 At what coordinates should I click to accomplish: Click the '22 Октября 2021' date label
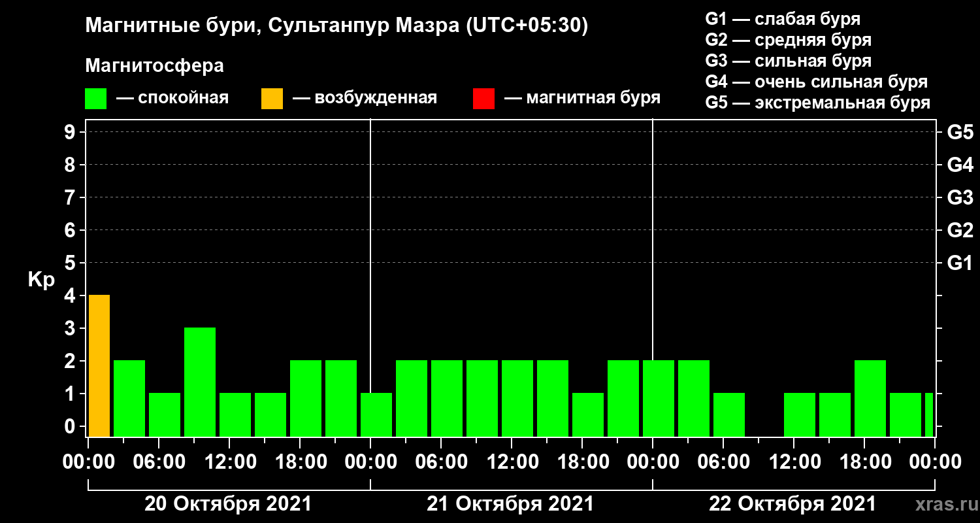click(792, 504)
